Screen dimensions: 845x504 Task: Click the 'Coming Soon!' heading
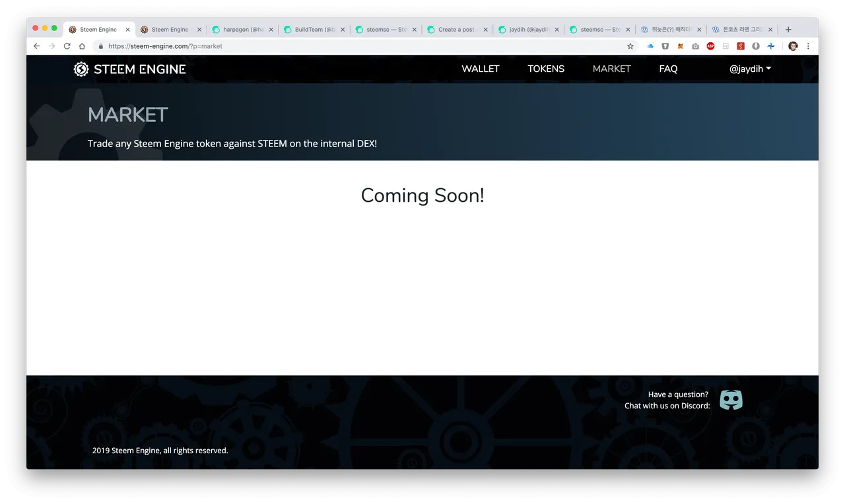[x=422, y=195]
